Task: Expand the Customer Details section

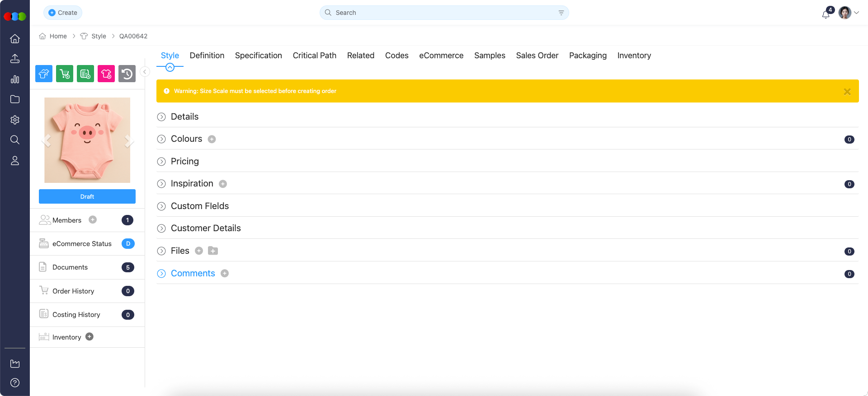Action: [x=161, y=228]
